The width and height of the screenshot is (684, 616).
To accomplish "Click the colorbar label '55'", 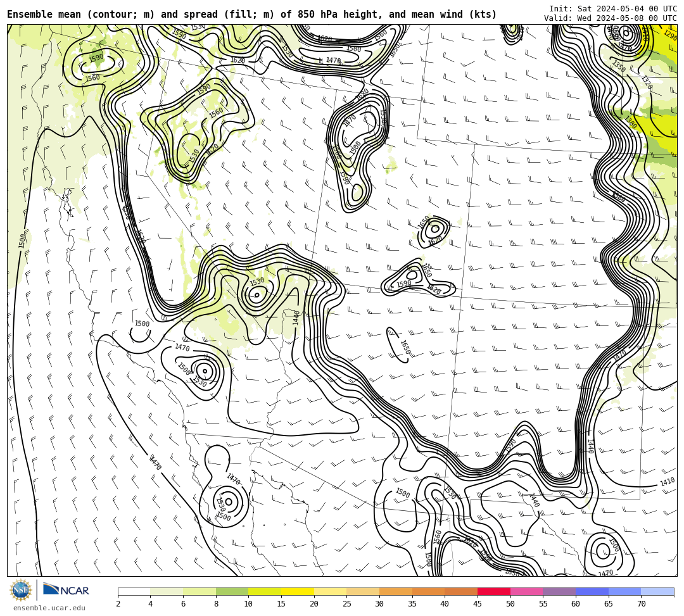I will tap(543, 604).
